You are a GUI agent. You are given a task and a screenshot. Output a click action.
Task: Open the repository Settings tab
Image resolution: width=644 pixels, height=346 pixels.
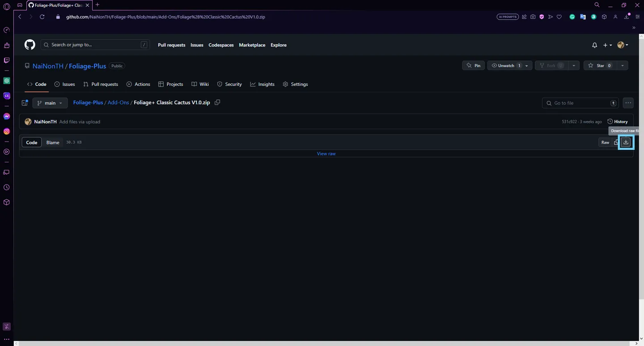click(295, 84)
